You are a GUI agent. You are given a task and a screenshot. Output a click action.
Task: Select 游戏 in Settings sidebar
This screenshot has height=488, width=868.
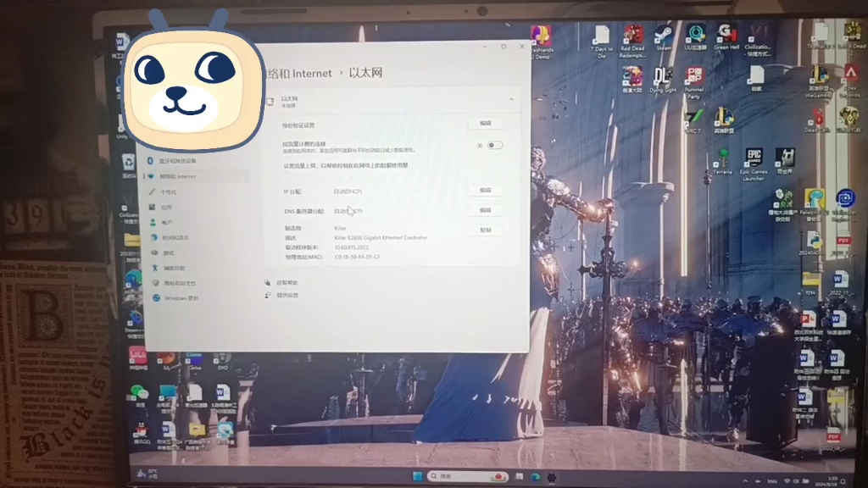[x=169, y=252]
